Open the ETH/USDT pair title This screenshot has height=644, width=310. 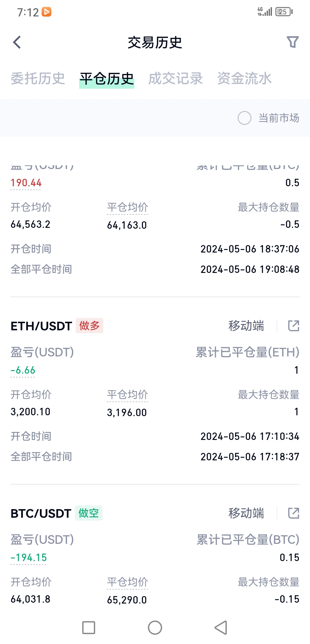pos(41,326)
